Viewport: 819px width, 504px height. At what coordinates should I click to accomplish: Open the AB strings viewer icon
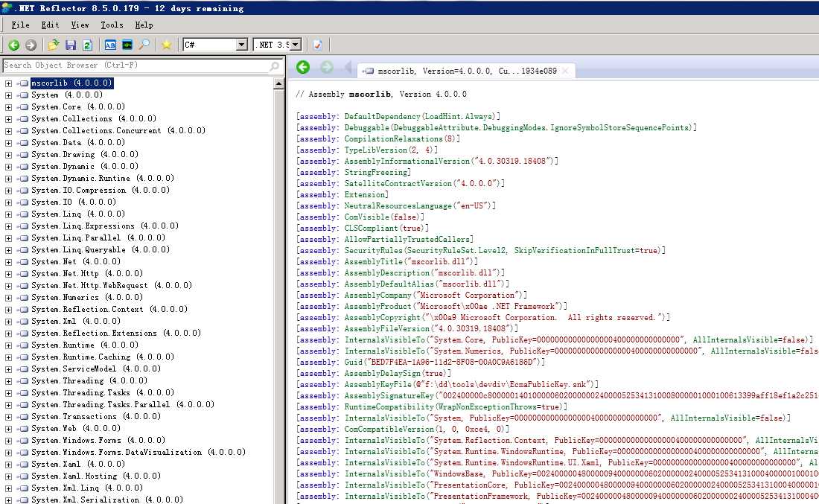tap(110, 45)
